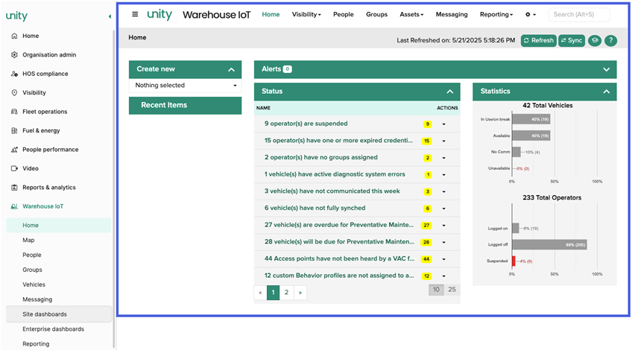Collapse the Statistics panel
The height and width of the screenshot is (350, 644).
606,92
